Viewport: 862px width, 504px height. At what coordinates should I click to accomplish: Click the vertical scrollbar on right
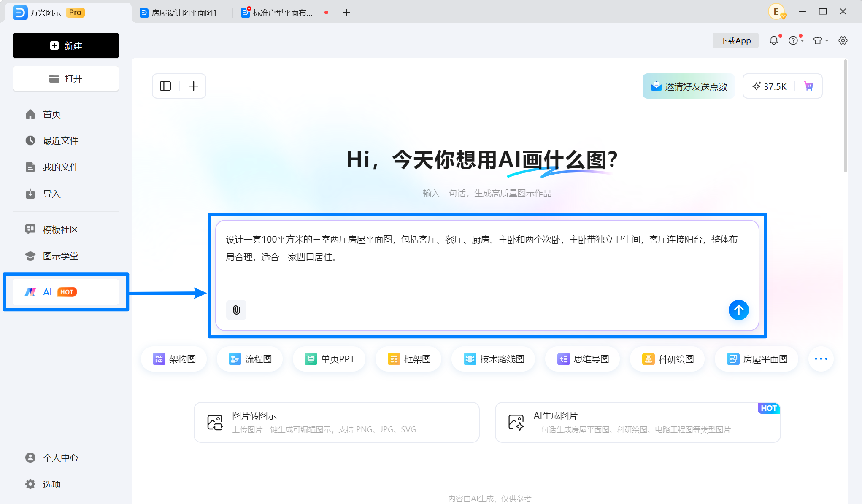click(845, 116)
